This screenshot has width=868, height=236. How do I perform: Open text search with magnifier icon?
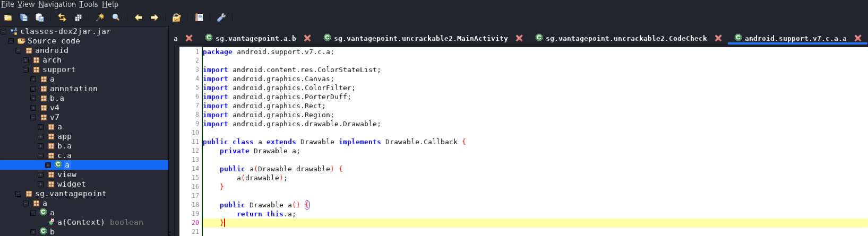[116, 18]
